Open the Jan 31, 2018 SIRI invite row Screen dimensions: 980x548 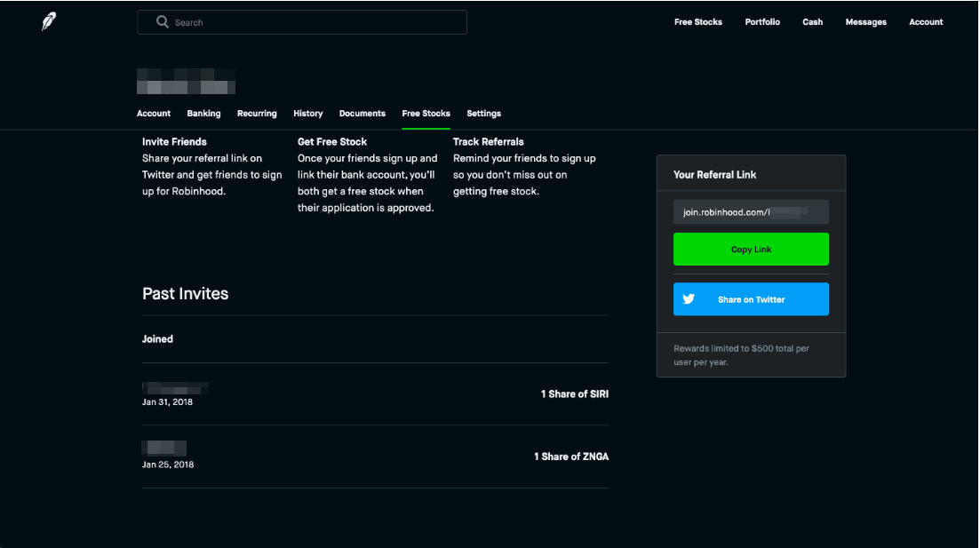click(375, 394)
